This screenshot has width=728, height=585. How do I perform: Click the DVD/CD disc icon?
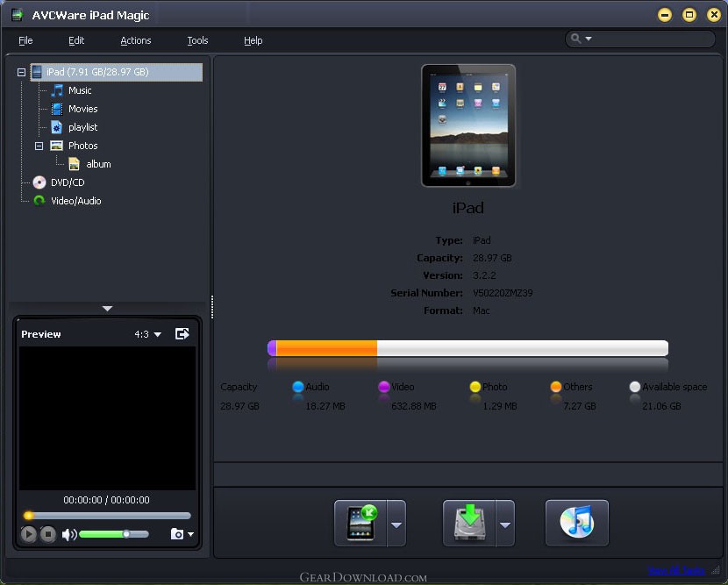pyautogui.click(x=39, y=182)
